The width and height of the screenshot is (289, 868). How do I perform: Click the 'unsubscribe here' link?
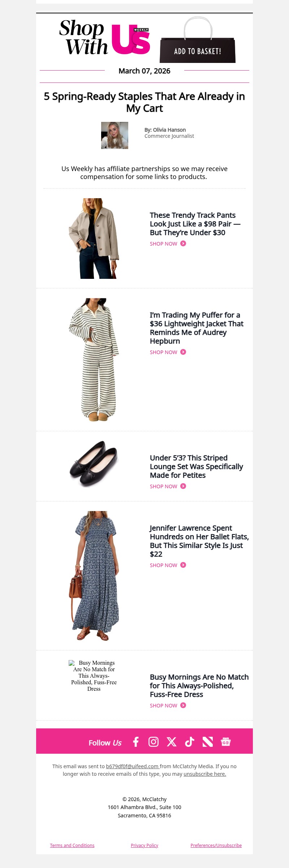[x=204, y=774]
